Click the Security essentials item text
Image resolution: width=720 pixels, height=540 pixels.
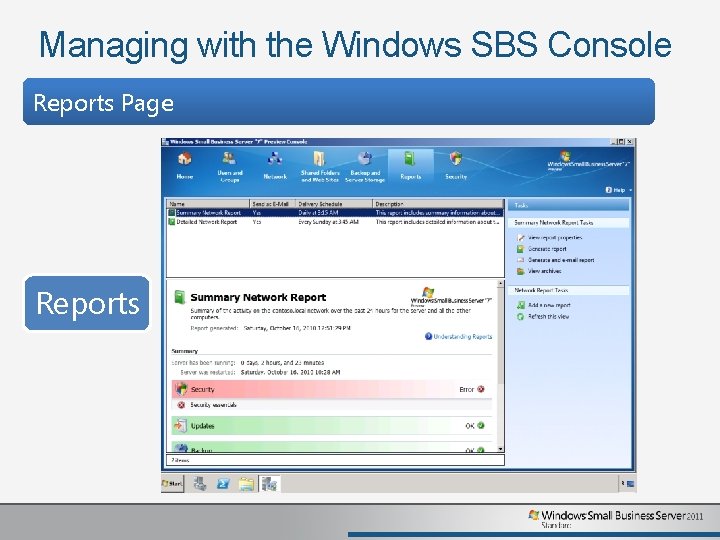pos(213,405)
